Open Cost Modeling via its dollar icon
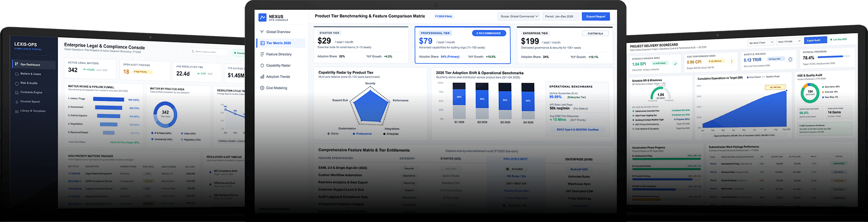Image resolution: width=868 pixels, height=222 pixels. pyautogui.click(x=262, y=88)
